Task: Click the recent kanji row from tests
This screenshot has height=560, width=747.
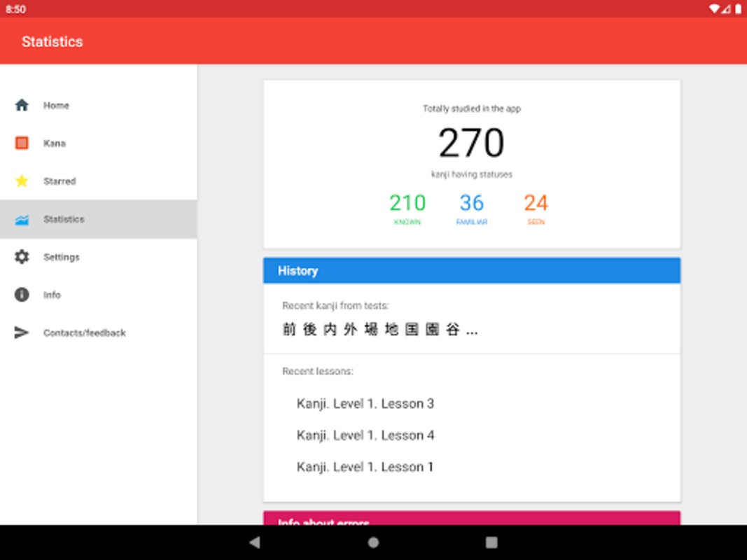Action: tap(472, 318)
